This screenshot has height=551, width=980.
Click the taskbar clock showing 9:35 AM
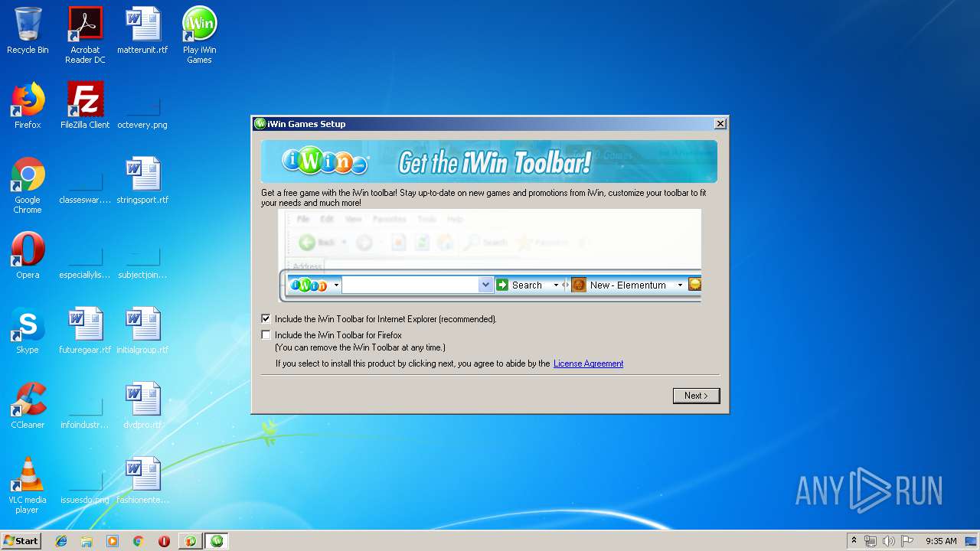coord(941,541)
